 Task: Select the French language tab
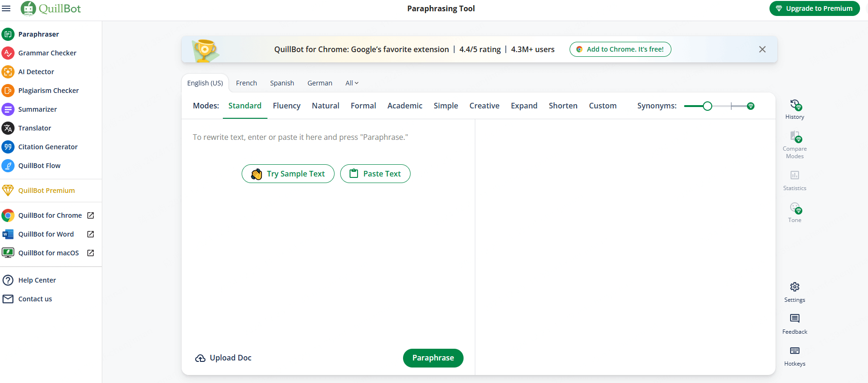click(x=246, y=83)
